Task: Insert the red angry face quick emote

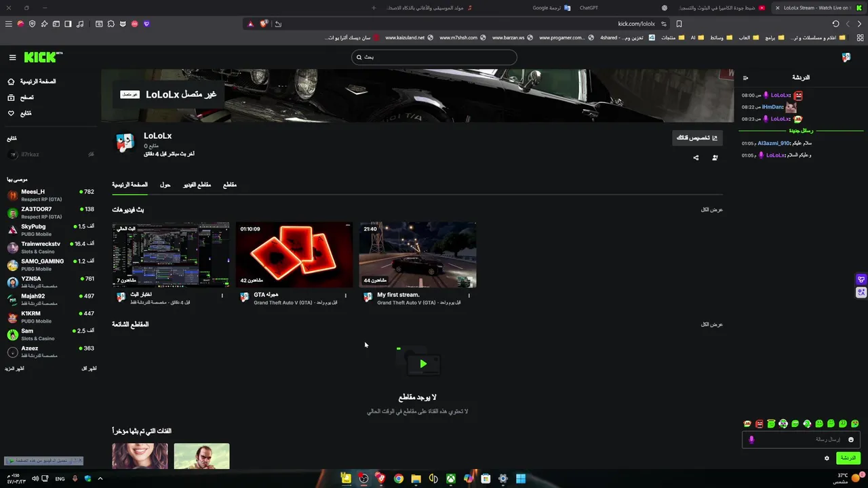Action: click(759, 424)
